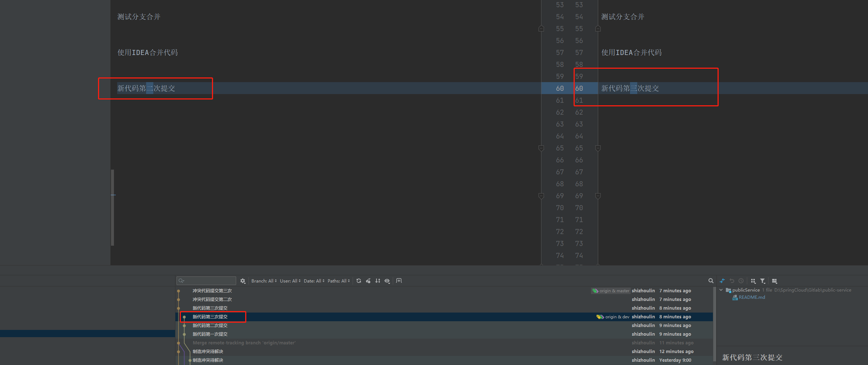Open the eye view options icon

(387, 281)
